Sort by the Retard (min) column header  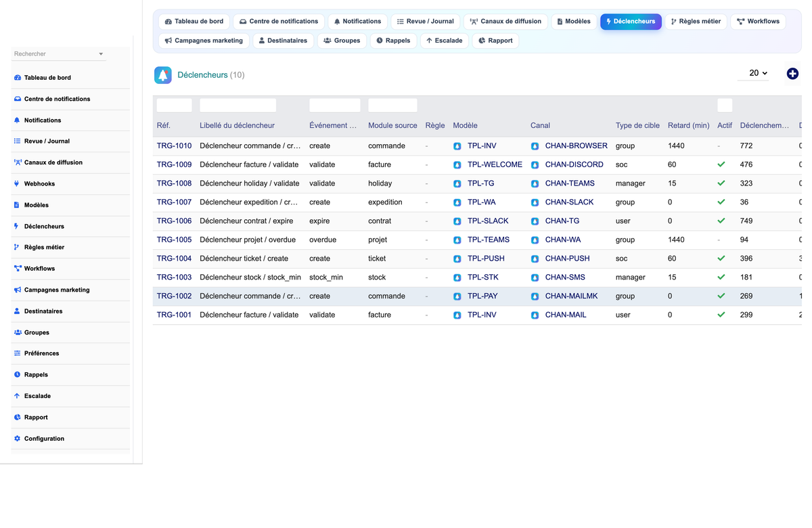click(688, 125)
